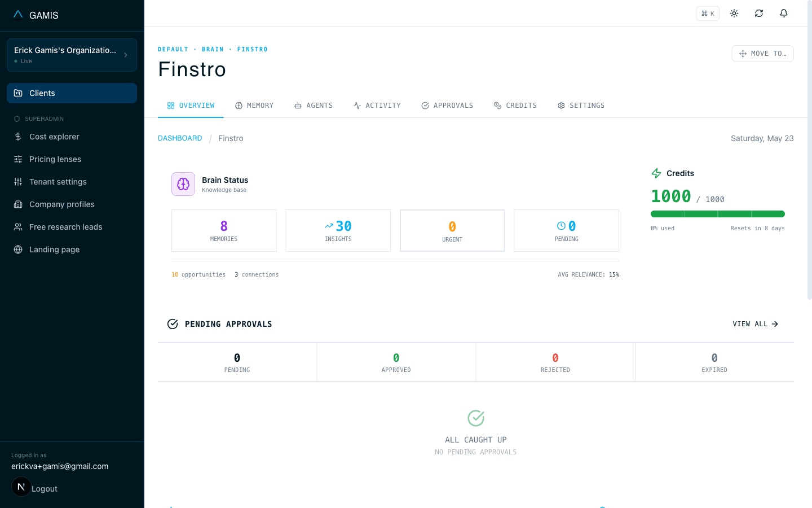Click the Tenant settings icon
Viewport: 812px width, 508px height.
click(x=18, y=182)
